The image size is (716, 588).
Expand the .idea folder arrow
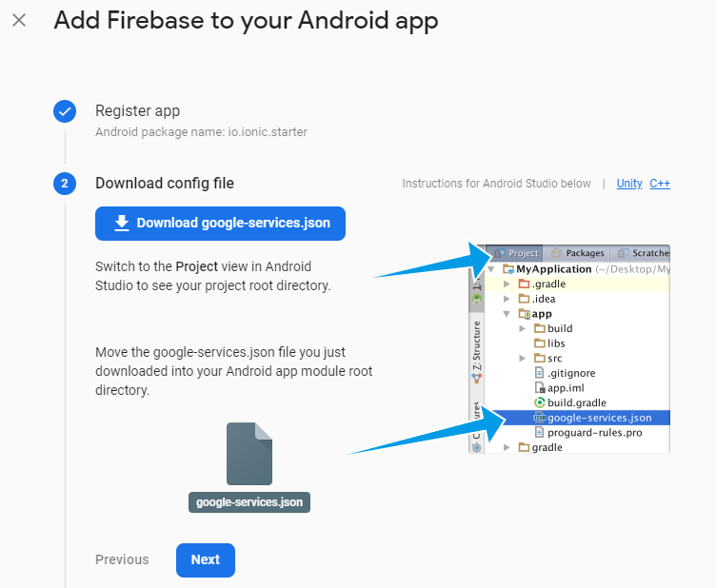(507, 299)
